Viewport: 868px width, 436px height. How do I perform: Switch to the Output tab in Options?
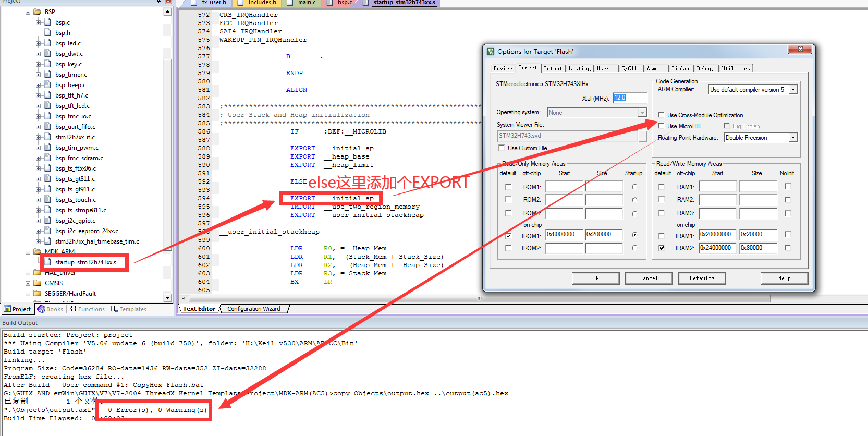click(x=553, y=68)
